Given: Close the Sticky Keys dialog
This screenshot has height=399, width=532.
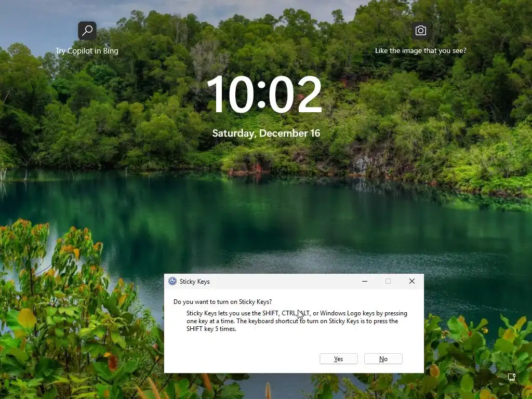Looking at the screenshot, I should (412, 281).
